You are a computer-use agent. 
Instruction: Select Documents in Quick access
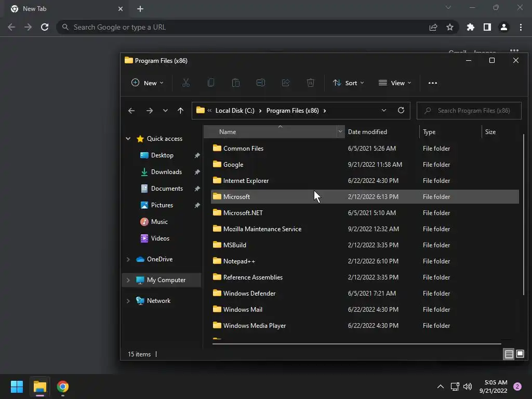(x=167, y=188)
